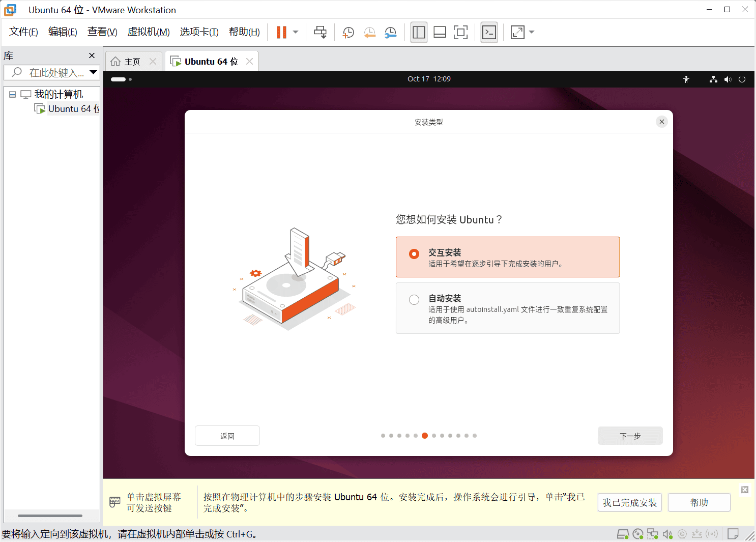Viewport: 756px width, 542px height.
Task: Click the hard disk status icon
Action: click(623, 534)
